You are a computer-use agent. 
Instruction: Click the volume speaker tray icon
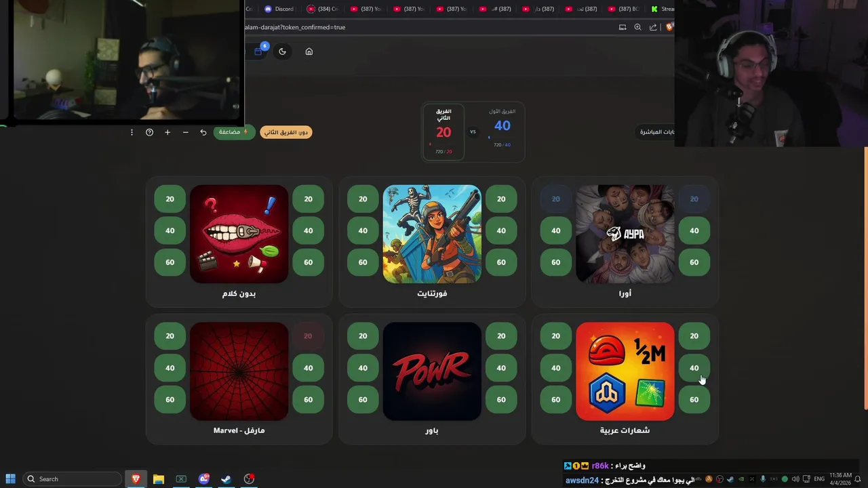pyautogui.click(x=795, y=479)
